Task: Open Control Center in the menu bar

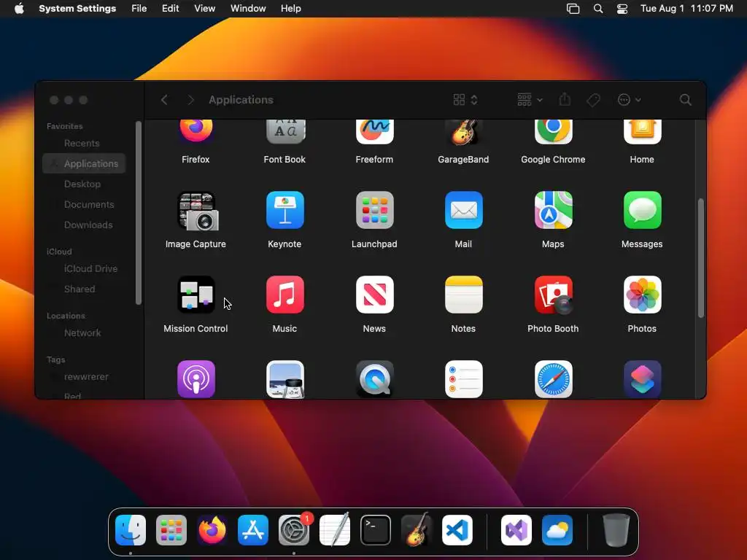Action: point(622,9)
